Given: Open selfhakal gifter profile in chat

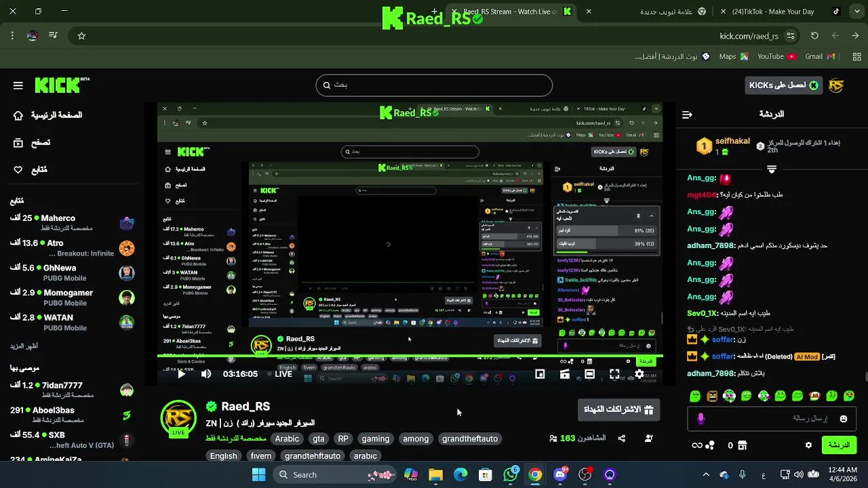Looking at the screenshot, I should [x=732, y=141].
